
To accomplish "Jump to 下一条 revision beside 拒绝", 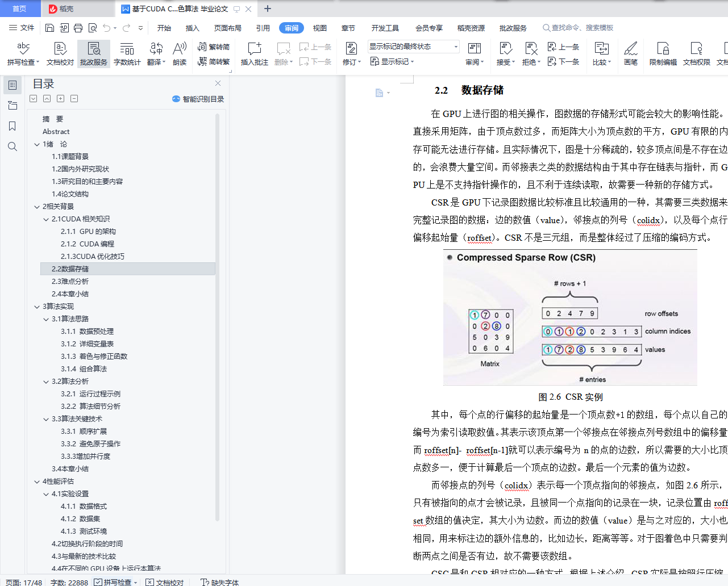I will [x=564, y=61].
